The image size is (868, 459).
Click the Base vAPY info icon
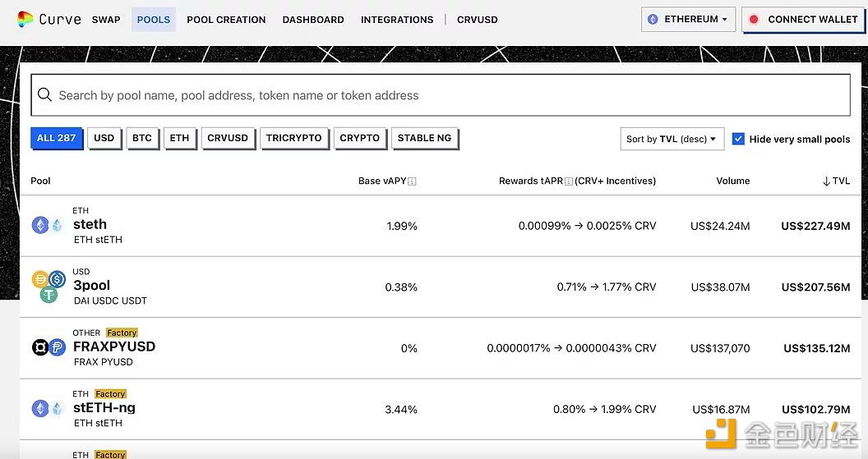[412, 181]
